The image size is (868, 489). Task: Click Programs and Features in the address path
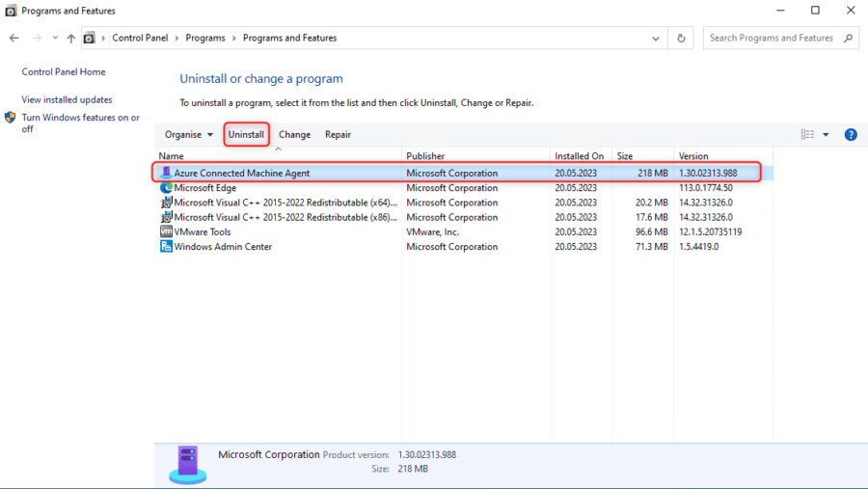[x=290, y=38]
